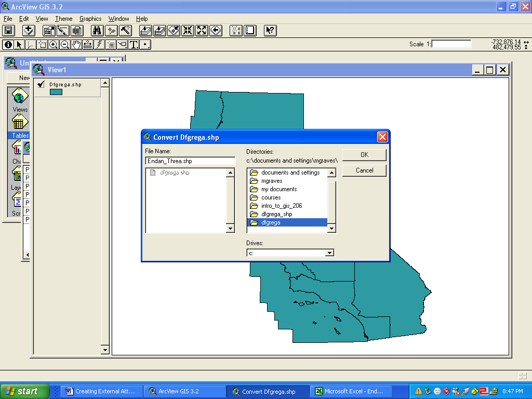Click Zoom to Previous Extent icon
The width and height of the screenshot is (532, 399).
tap(216, 31)
